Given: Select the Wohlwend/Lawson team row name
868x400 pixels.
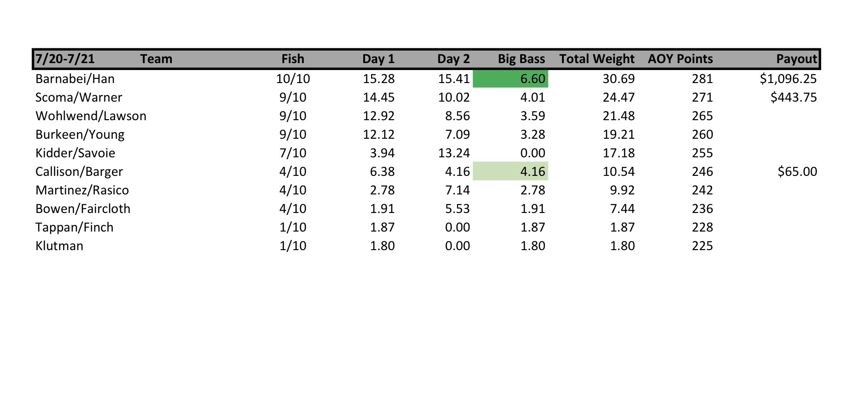Looking at the screenshot, I should pos(91,116).
